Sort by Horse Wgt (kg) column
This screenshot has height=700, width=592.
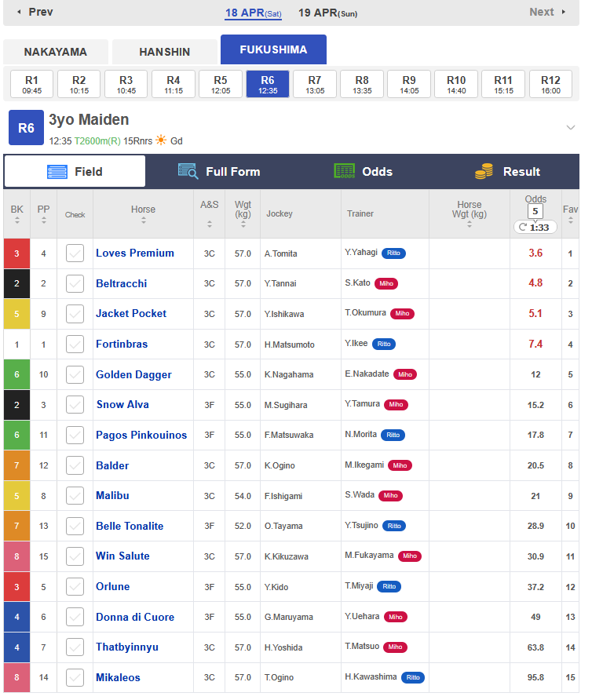[x=470, y=224]
